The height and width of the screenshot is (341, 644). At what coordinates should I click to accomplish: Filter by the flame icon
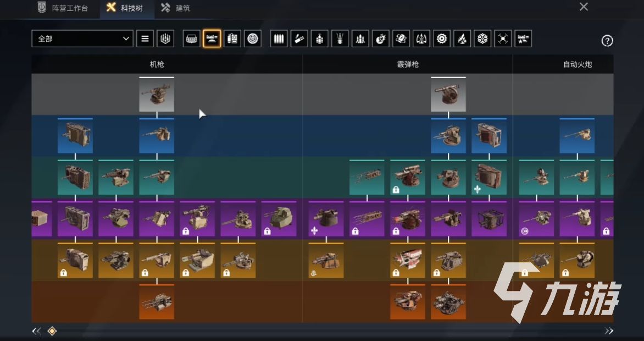[462, 38]
